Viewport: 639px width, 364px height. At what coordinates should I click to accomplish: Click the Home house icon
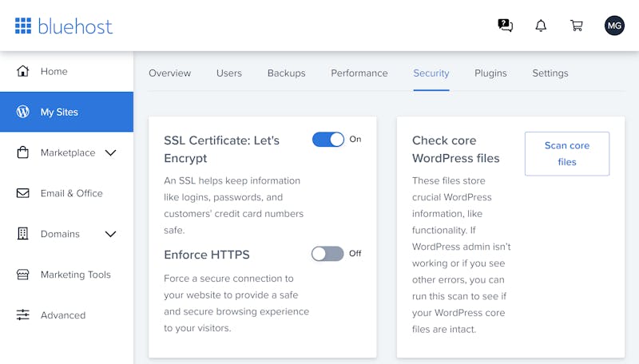point(23,71)
